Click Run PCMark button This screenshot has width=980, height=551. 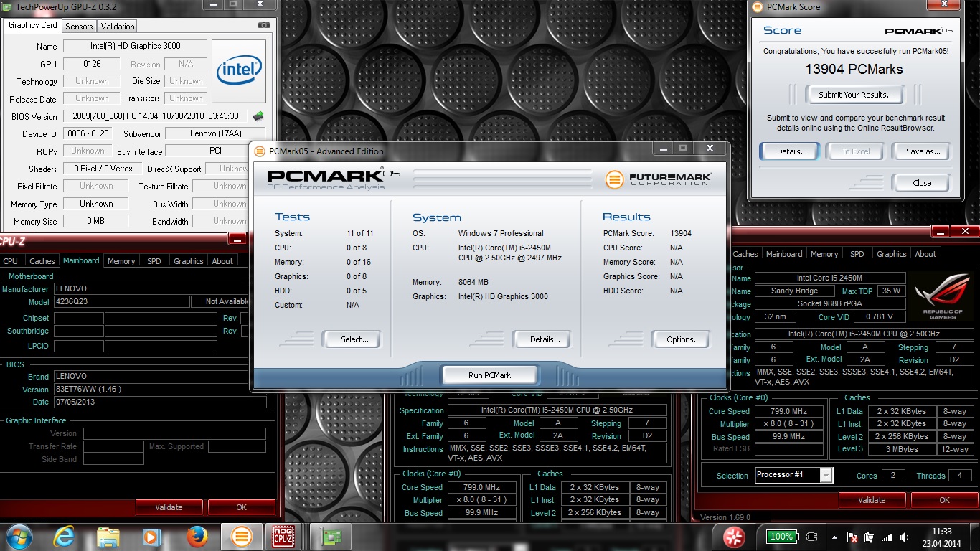(x=489, y=375)
